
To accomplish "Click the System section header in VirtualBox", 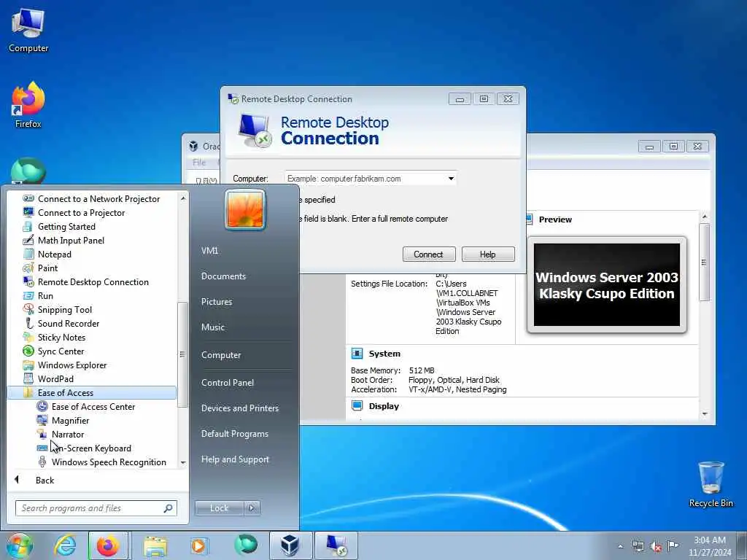I will (384, 354).
